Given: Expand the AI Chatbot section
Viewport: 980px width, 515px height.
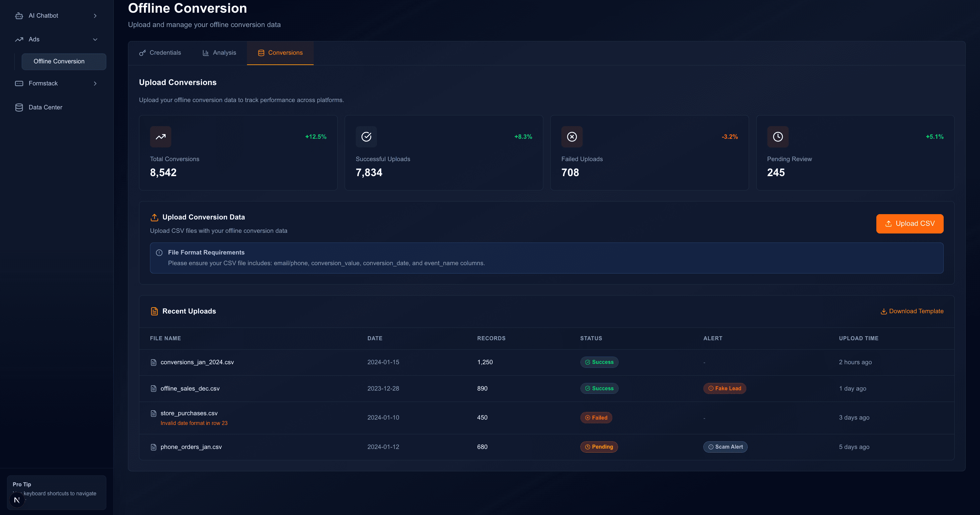Looking at the screenshot, I should tap(95, 16).
